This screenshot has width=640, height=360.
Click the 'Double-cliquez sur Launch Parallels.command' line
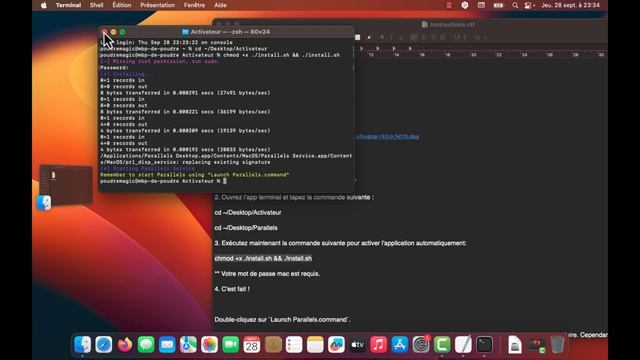(282, 320)
